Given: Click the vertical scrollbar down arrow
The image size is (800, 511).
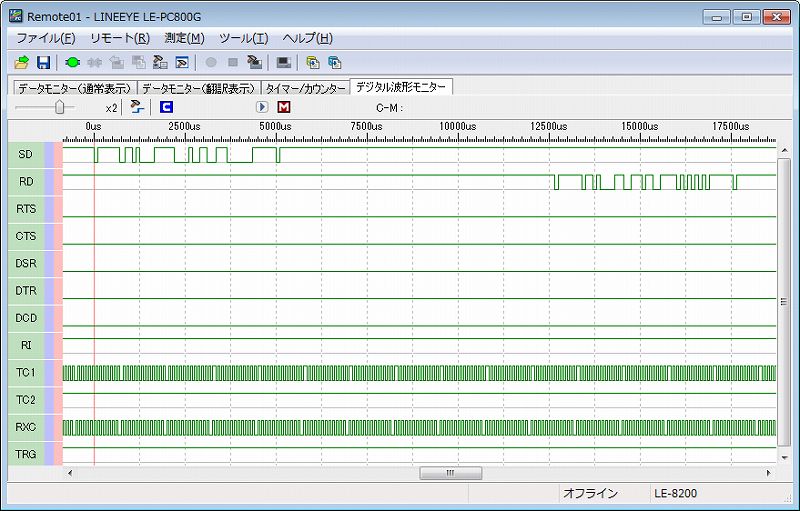Looking at the screenshot, I should tap(784, 458).
